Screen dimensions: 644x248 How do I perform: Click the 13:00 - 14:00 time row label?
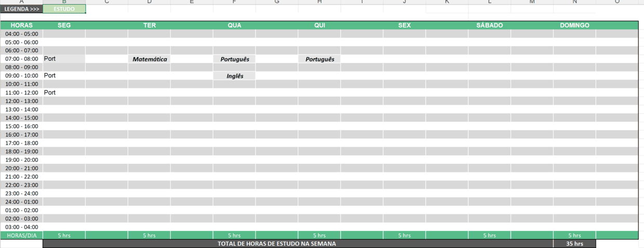[x=22, y=109]
